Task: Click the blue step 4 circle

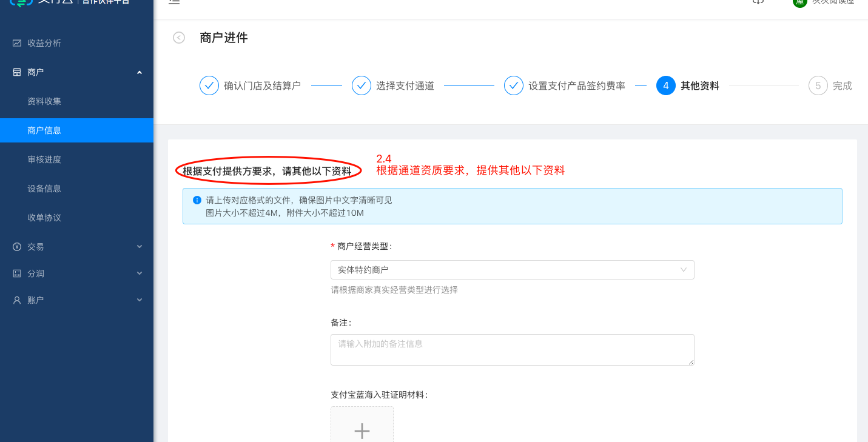Action: tap(666, 86)
